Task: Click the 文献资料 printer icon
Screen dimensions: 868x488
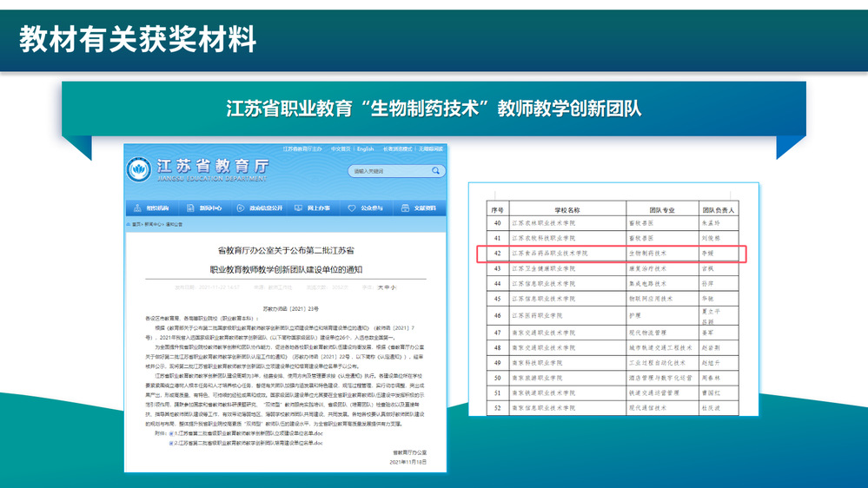Action: [x=406, y=208]
